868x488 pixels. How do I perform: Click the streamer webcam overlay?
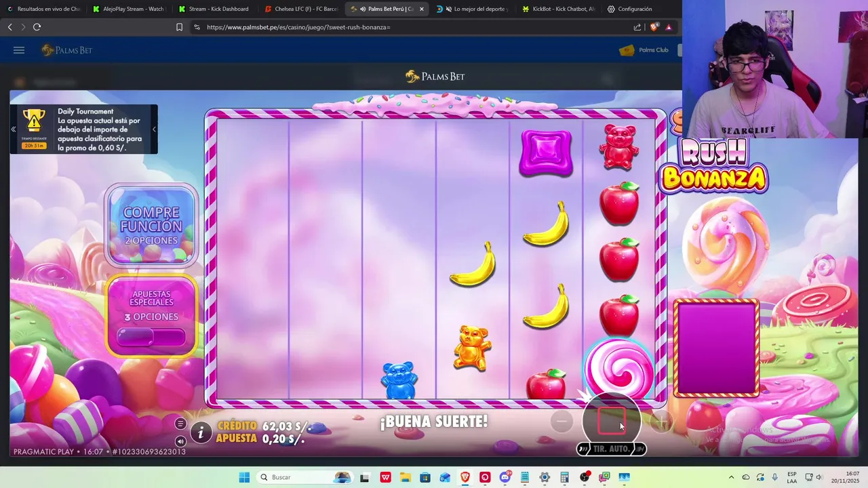click(775, 69)
